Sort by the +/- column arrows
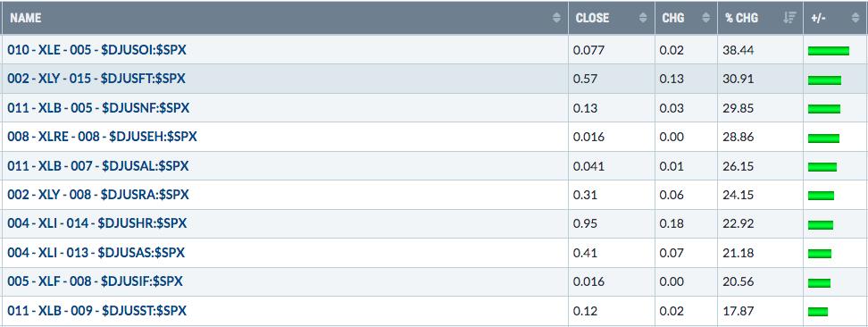This screenshot has height=327, width=868. pyautogui.click(x=855, y=18)
